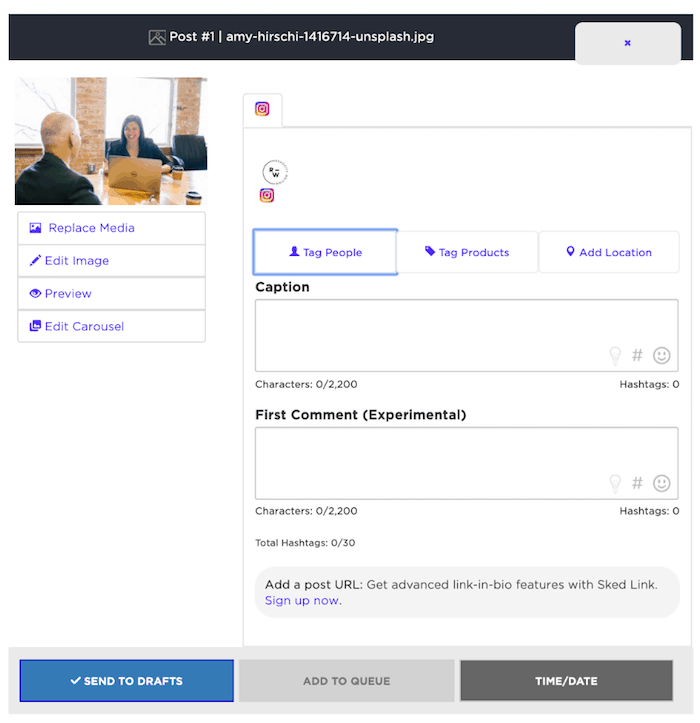Click the SEND TO DRAFTS button
700x723 pixels.
pyautogui.click(x=127, y=681)
